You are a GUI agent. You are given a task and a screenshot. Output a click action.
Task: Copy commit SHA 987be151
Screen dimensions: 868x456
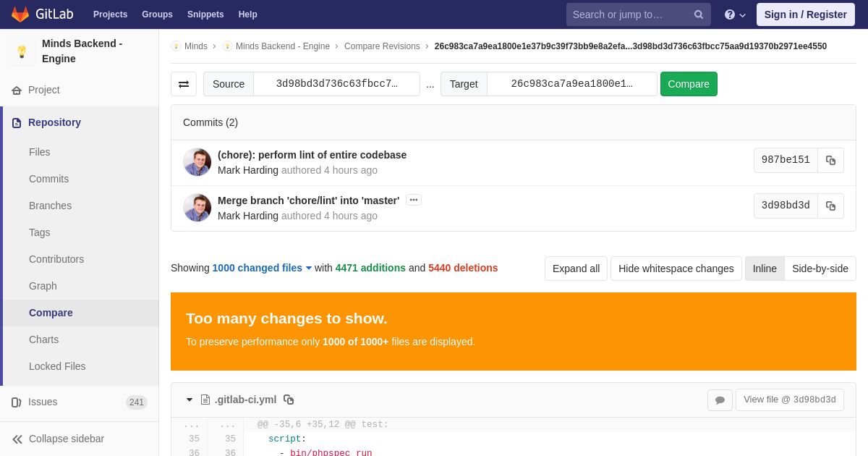click(x=830, y=161)
